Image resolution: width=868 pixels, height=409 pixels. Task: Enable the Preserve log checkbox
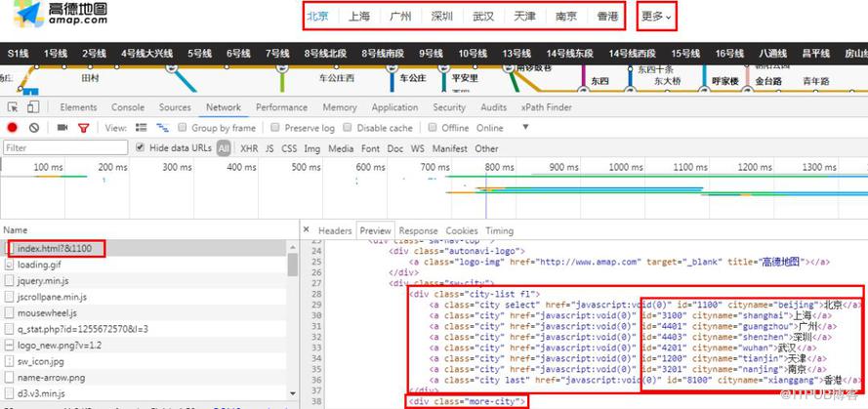click(x=276, y=128)
